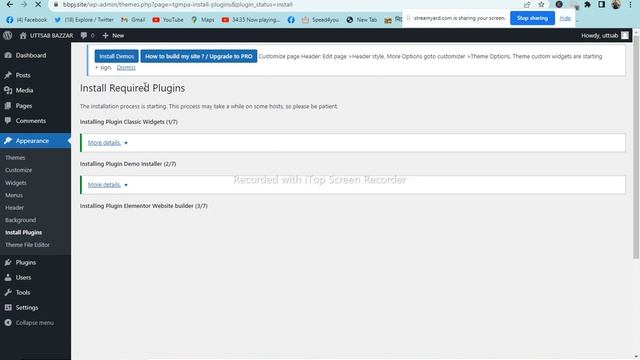Open the Customize submenu
The width and height of the screenshot is (640, 360).
(x=18, y=170)
